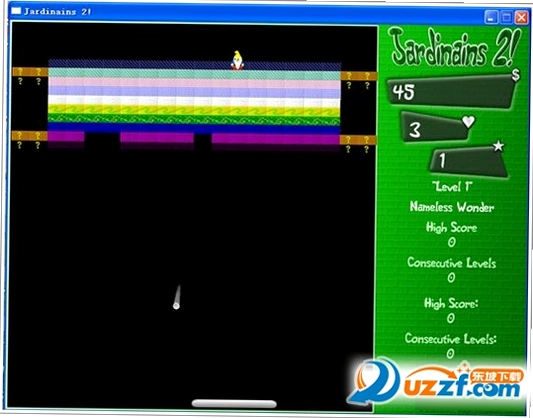Click the pink brick row
Screen dimensions: 533x418
[x=194, y=83]
